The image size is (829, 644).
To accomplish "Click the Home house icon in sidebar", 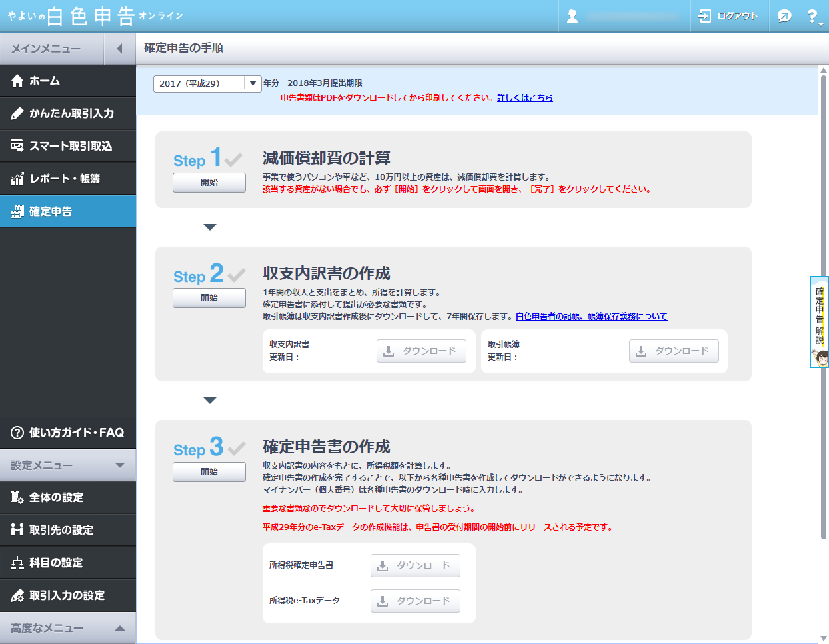I will (17, 81).
